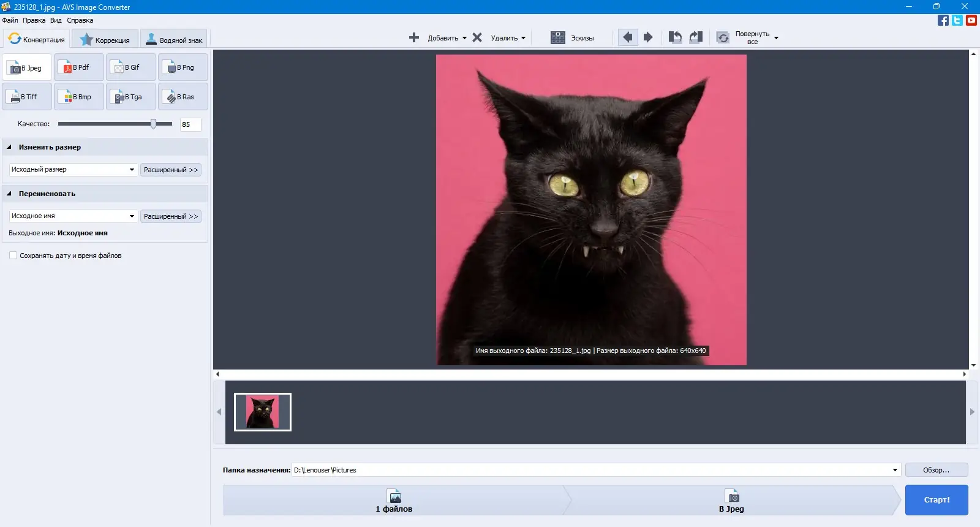Click the AVS Image Converter title bar icon
Viewport: 980px width, 527px height.
6,7
